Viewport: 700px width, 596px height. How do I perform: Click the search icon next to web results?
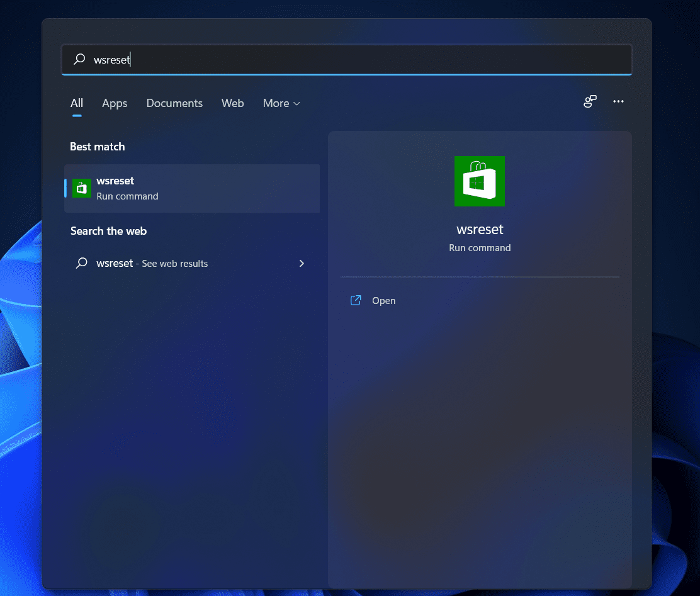pyautogui.click(x=81, y=264)
